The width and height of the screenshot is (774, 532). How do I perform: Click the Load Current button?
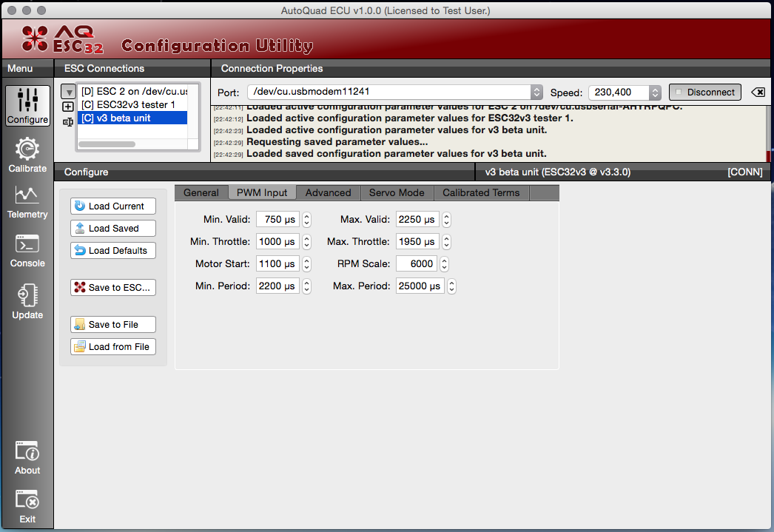(113, 206)
